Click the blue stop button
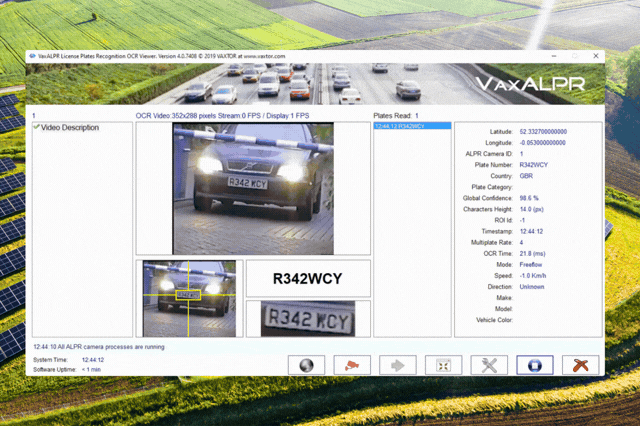This screenshot has height=426, width=640. click(x=535, y=365)
